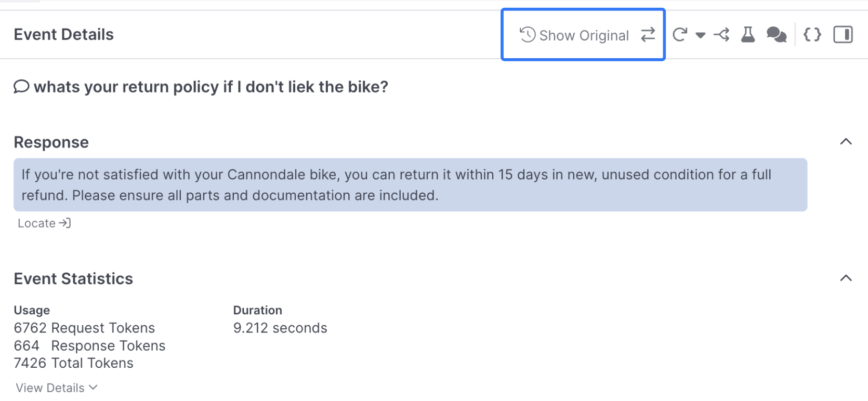Click the Locate link below response
Viewport: 868px width, 401px height.
pyautogui.click(x=44, y=223)
